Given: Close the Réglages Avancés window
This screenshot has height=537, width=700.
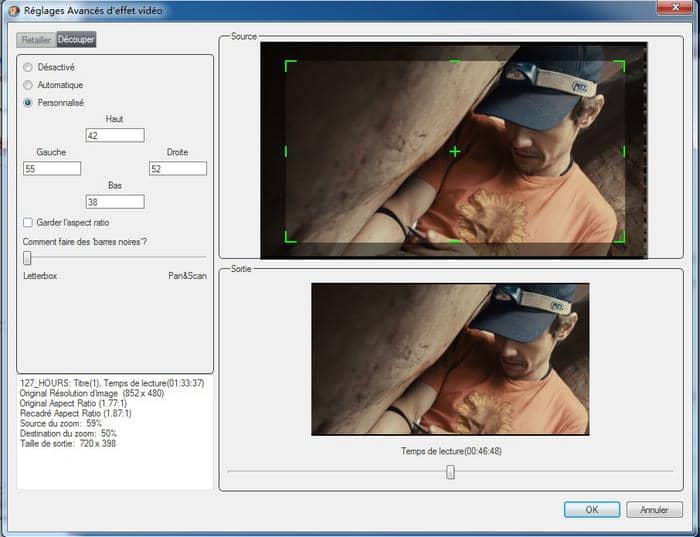Looking at the screenshot, I should coord(675,8).
